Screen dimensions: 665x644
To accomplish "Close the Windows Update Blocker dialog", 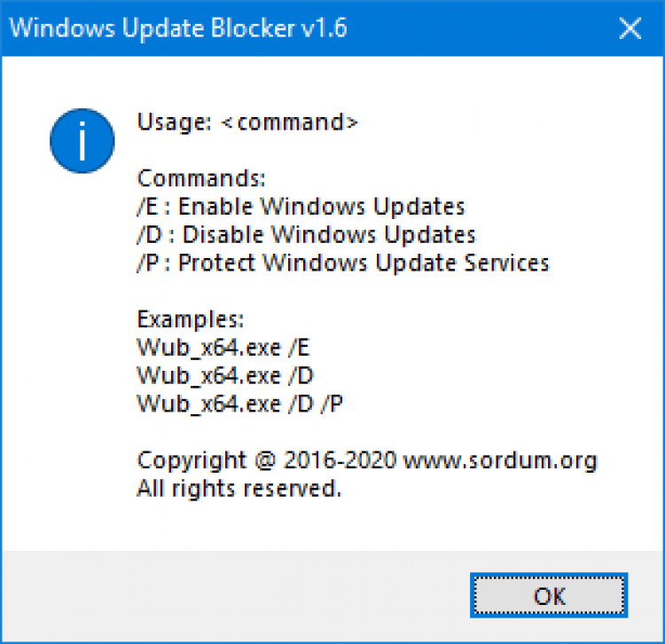I will [630, 28].
